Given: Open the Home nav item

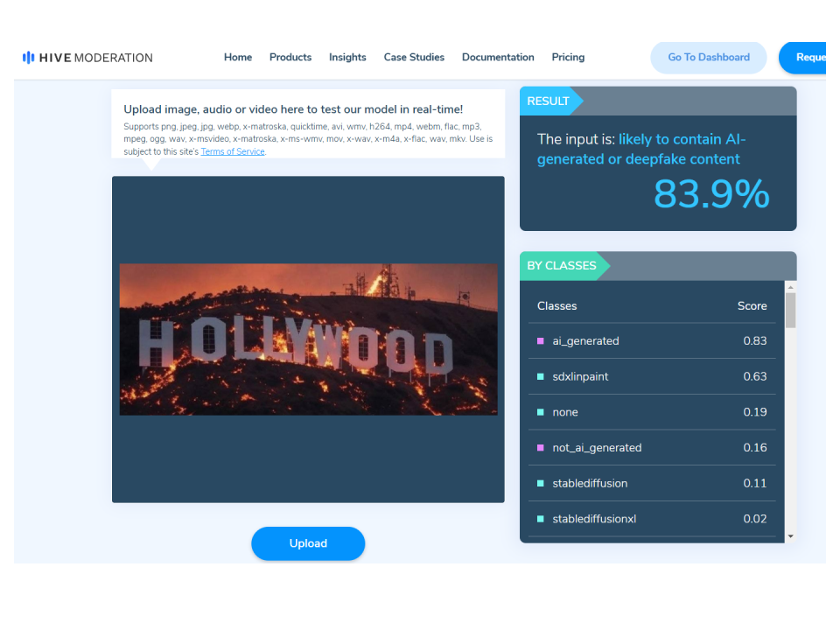Looking at the screenshot, I should 238,58.
